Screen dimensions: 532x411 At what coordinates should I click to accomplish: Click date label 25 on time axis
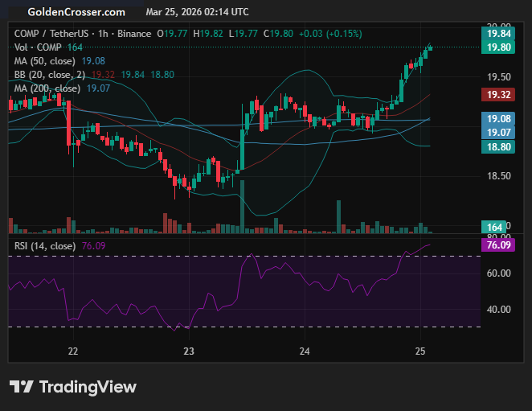coord(420,351)
